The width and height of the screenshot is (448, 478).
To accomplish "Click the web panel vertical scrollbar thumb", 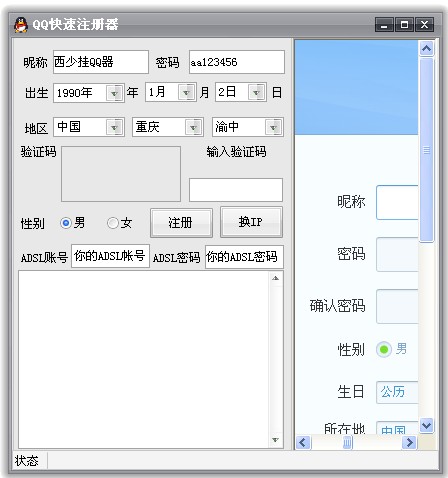I will pos(426,150).
